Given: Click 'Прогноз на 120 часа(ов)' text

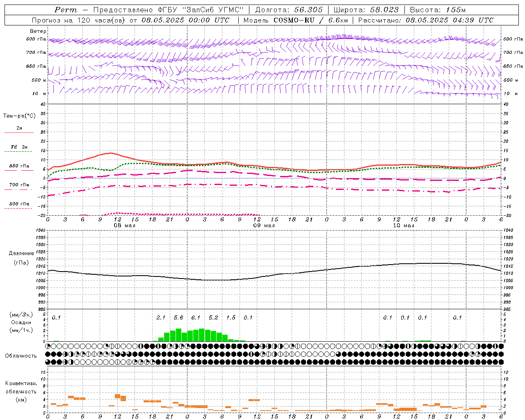Looking at the screenshot, I should [79, 20].
